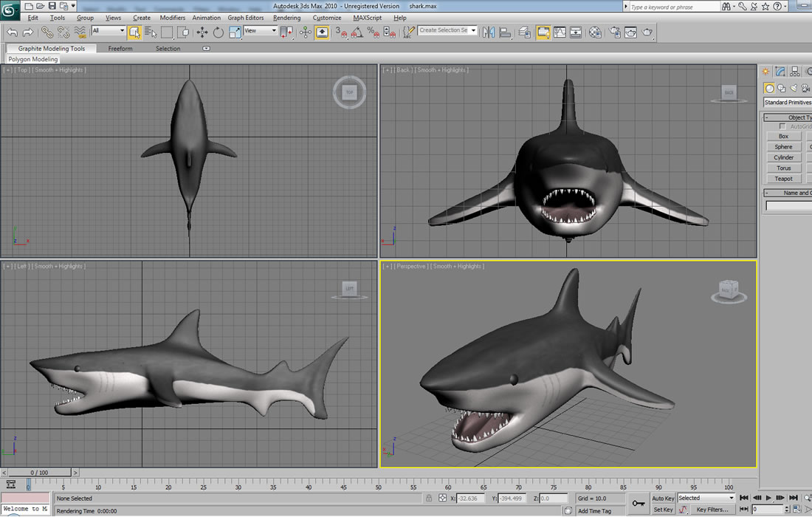
Task: Open the Material Editor
Action: click(595, 32)
